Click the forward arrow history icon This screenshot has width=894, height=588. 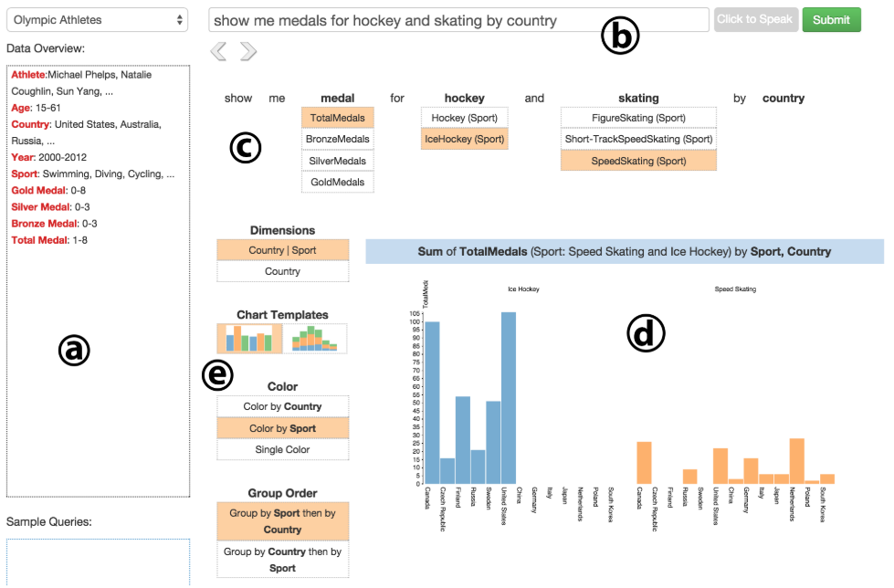tap(247, 52)
